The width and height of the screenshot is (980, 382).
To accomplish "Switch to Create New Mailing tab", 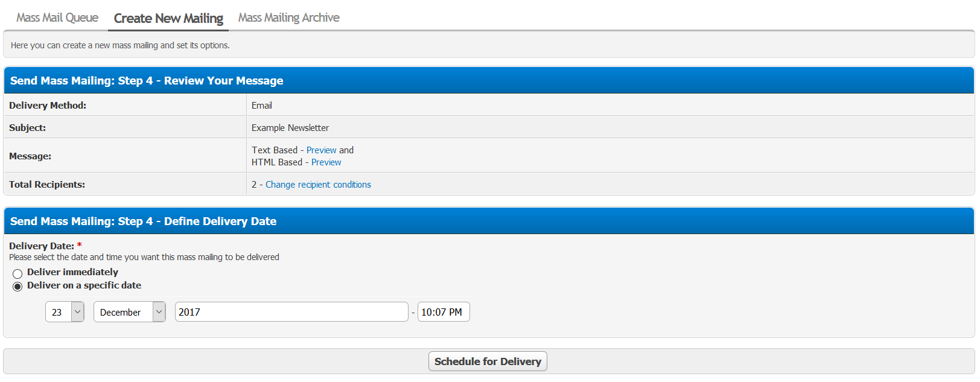I will [x=168, y=18].
